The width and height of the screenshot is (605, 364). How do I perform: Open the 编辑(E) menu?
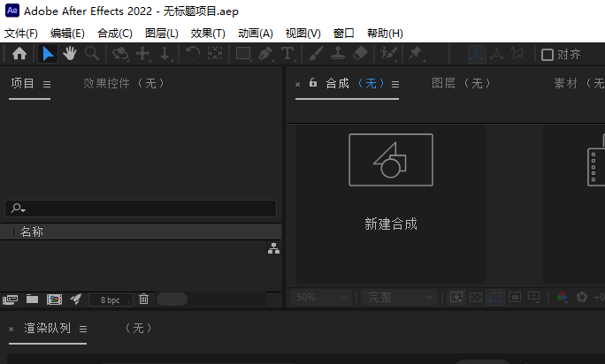(67, 34)
